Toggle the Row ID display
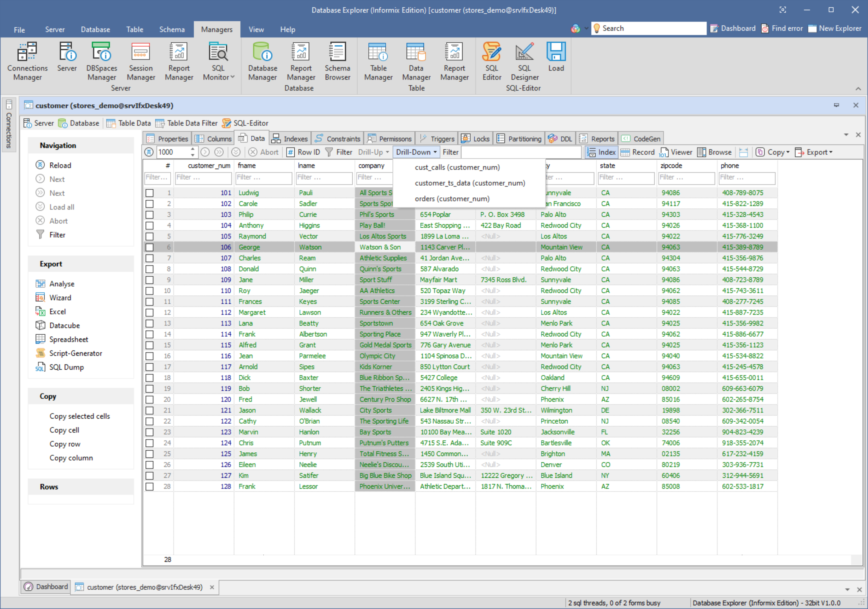 pyautogui.click(x=303, y=152)
